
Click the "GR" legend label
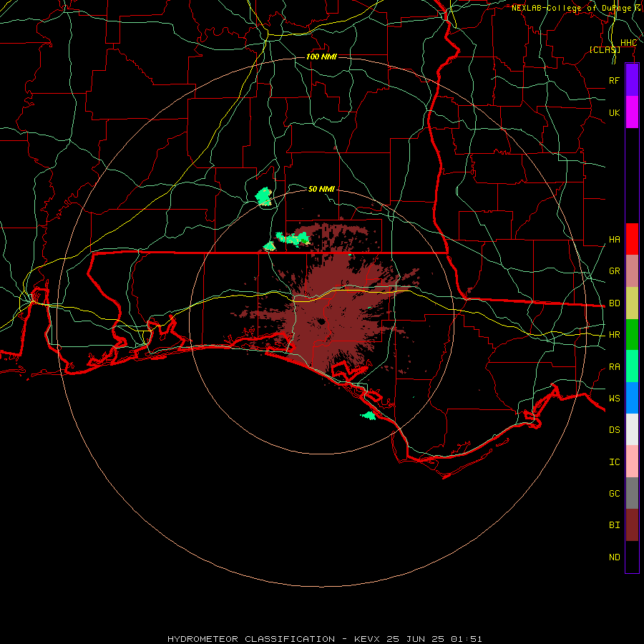coord(615,271)
